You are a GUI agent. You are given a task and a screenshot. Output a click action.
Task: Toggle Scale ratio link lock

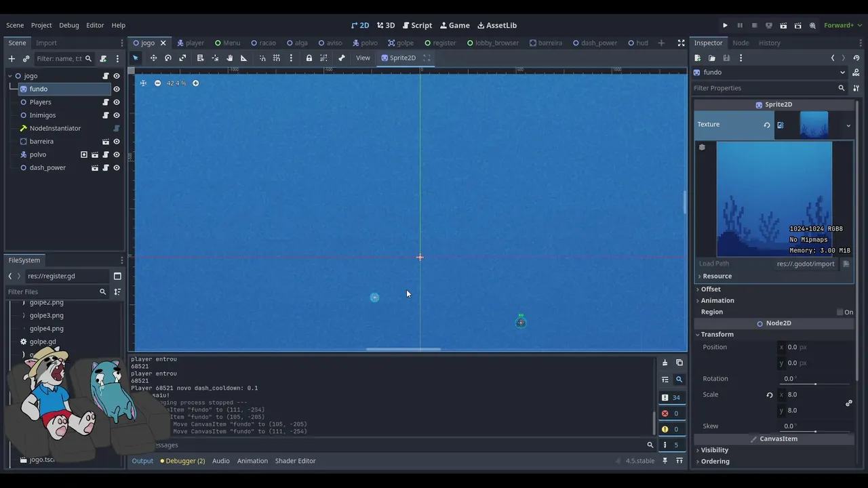(x=849, y=403)
